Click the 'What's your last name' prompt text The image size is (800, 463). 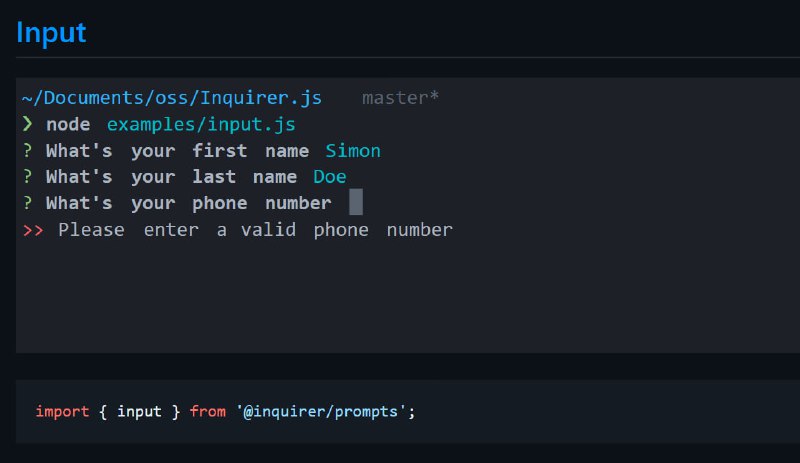tap(171, 177)
